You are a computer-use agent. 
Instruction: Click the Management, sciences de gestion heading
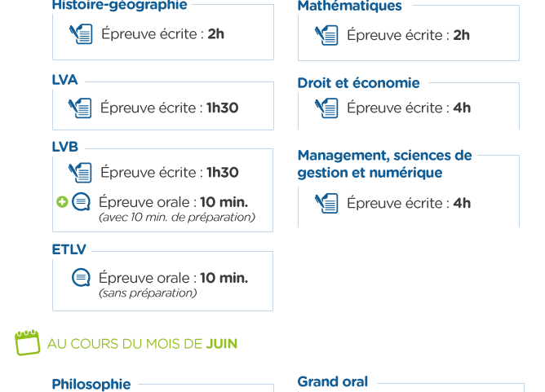(385, 164)
